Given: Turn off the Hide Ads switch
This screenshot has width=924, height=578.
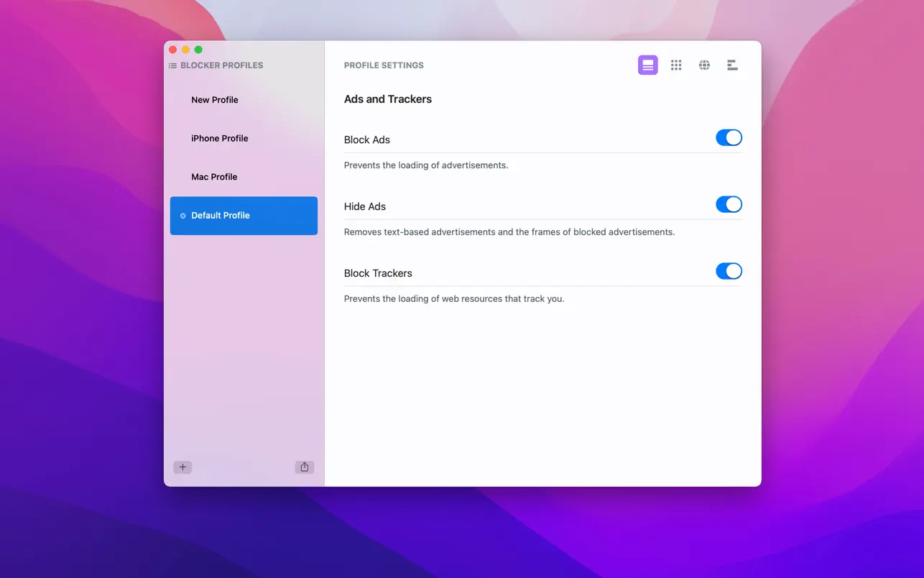Looking at the screenshot, I should [729, 205].
